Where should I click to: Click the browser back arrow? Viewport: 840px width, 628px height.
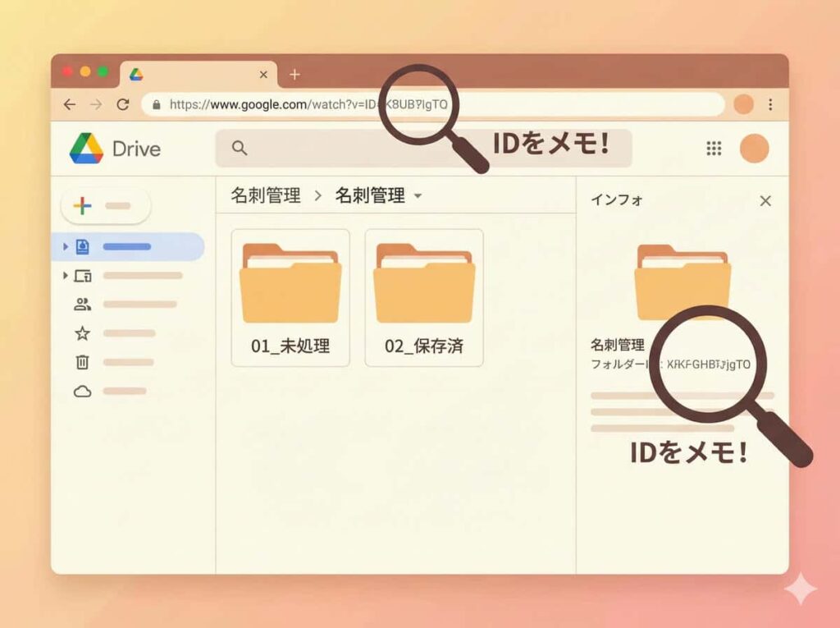70,104
